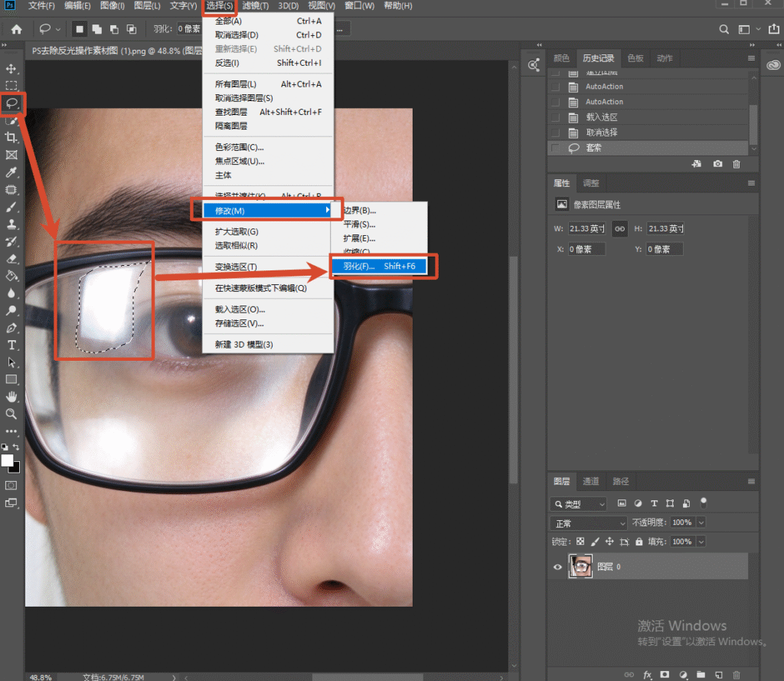Add a layer mask from Layers panel bottom
The width and height of the screenshot is (784, 681).
(x=665, y=675)
